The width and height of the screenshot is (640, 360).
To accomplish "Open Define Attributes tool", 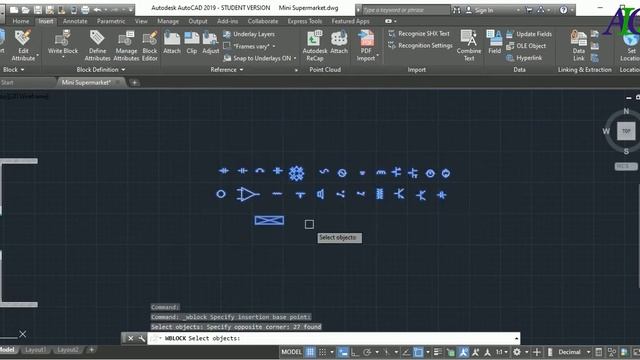I will click(98, 46).
